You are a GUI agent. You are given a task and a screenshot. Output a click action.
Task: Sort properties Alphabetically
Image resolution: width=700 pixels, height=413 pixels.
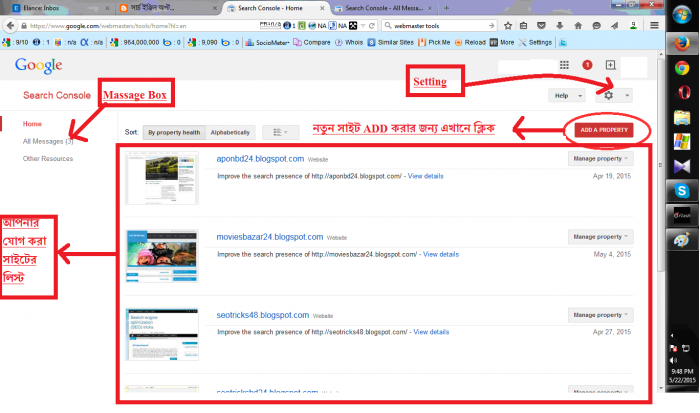(x=230, y=132)
